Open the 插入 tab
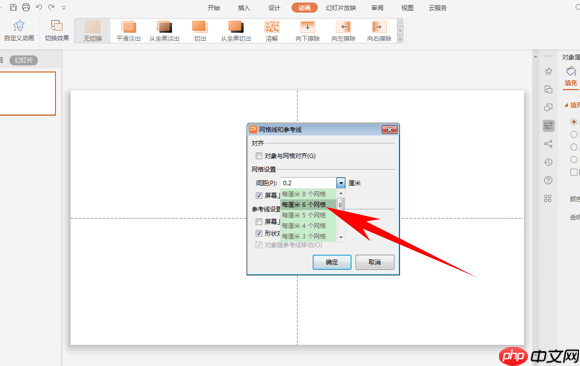The height and width of the screenshot is (366, 580). pos(244,8)
